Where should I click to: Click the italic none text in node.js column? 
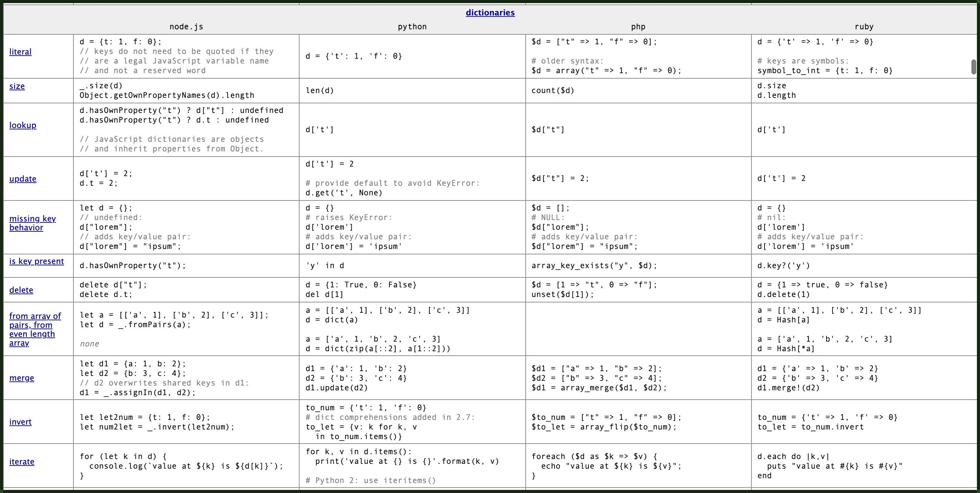coord(90,344)
